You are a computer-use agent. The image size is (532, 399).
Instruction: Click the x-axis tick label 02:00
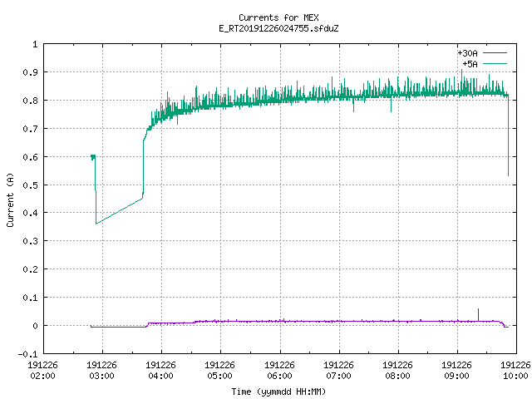(42, 376)
